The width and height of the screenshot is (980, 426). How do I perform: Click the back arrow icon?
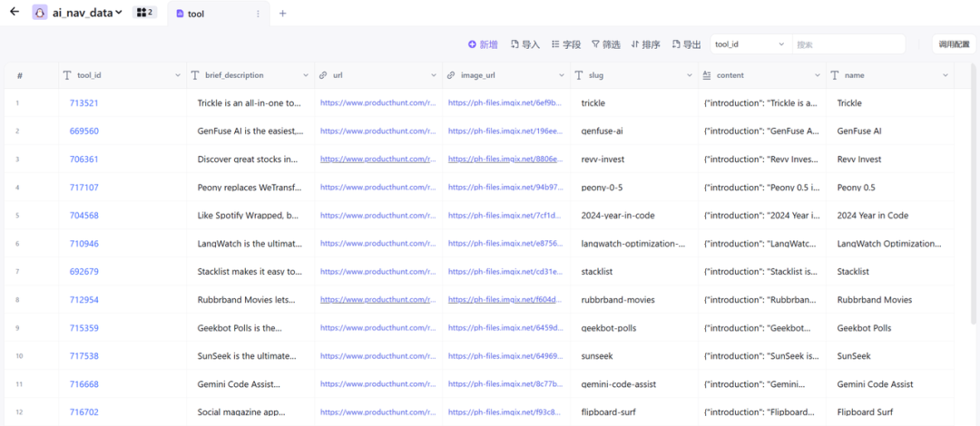(15, 12)
